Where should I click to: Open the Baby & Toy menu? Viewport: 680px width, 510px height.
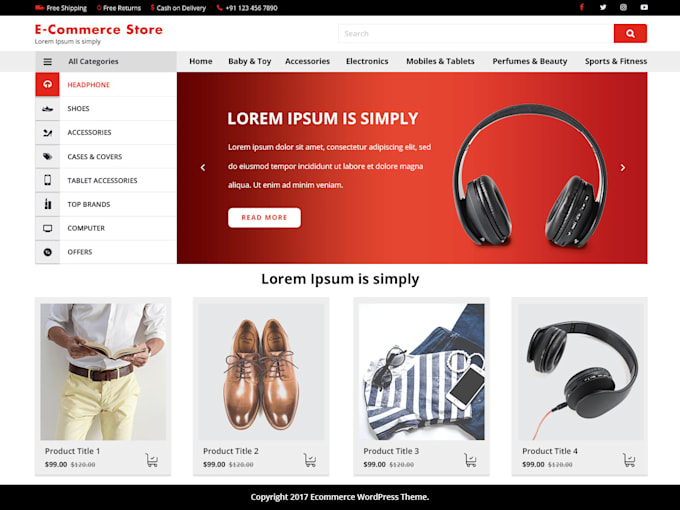coord(250,61)
